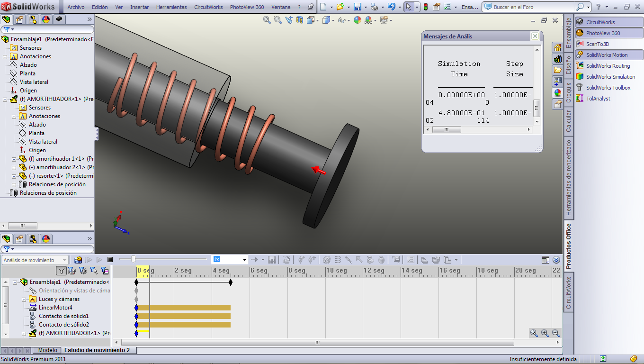Select LinearMotor4 in motion tree
Image resolution: width=644 pixels, height=364 pixels.
[x=55, y=308]
